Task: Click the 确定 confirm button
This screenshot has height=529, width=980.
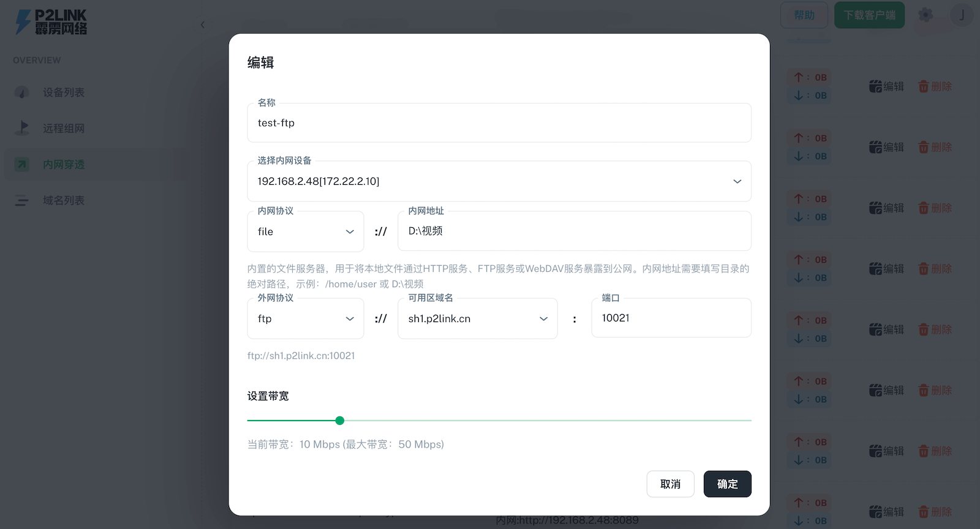Action: 727,484
